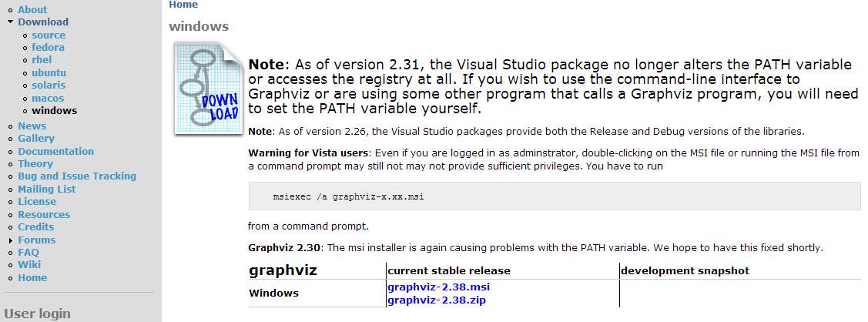Select the ubuntu download link
868x322 pixels.
[49, 72]
